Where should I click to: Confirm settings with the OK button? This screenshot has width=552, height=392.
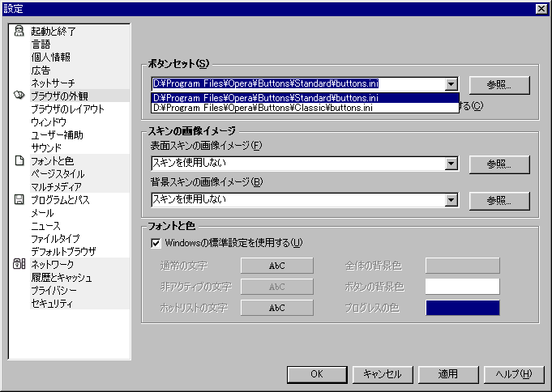click(317, 374)
